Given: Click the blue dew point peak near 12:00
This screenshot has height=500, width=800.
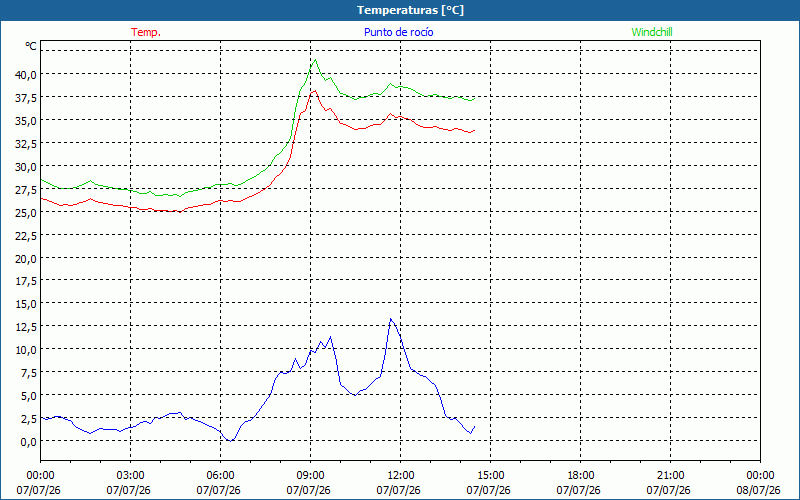Looking at the screenshot, I should tap(391, 319).
